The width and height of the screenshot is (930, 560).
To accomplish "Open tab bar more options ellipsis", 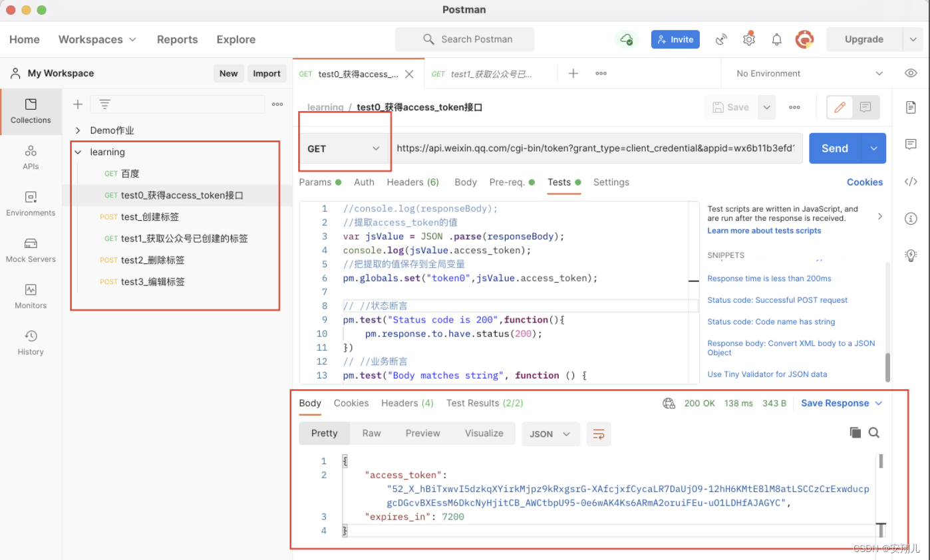I will pos(601,73).
